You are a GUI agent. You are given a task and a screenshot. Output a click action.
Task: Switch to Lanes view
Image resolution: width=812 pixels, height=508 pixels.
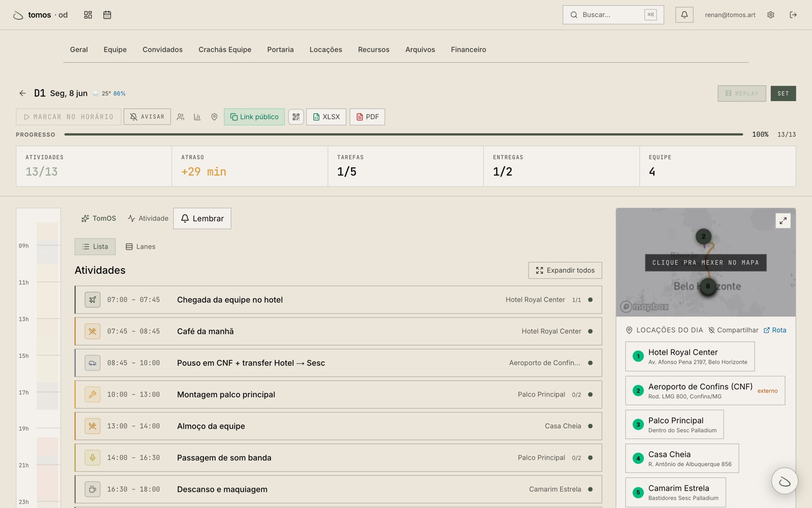[x=141, y=246]
